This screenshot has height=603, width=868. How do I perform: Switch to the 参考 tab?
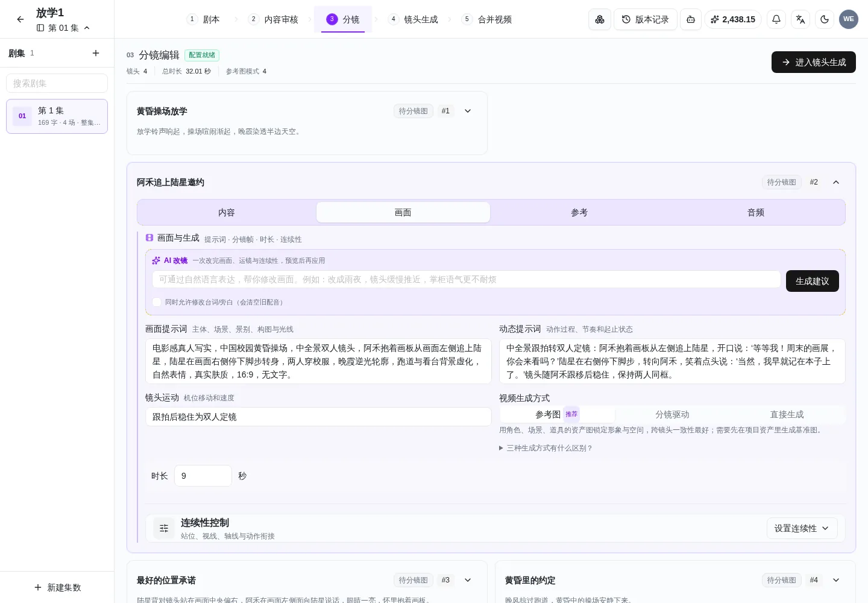(579, 212)
